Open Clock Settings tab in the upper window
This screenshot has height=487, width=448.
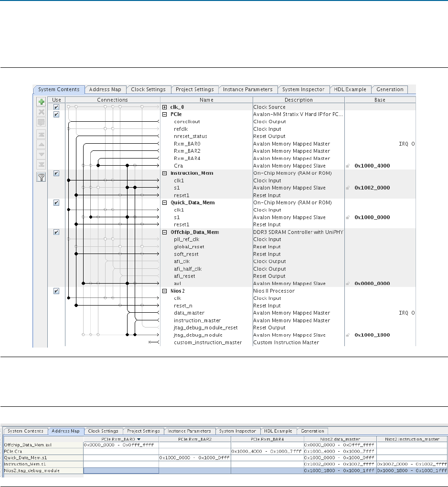coord(148,89)
